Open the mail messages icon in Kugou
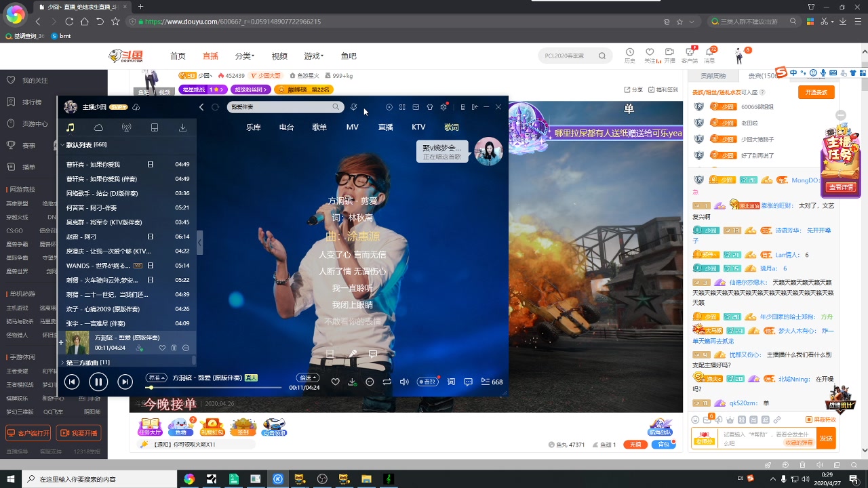The height and width of the screenshot is (488, 868). [x=416, y=107]
